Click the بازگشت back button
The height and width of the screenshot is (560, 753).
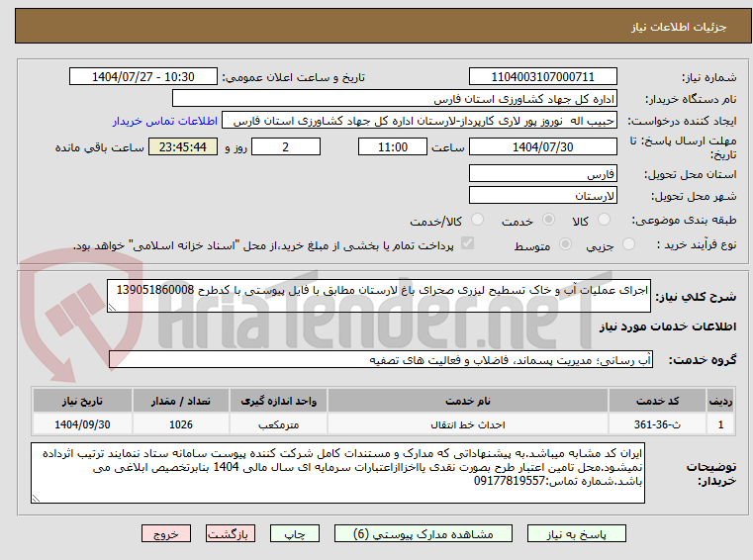230,534
